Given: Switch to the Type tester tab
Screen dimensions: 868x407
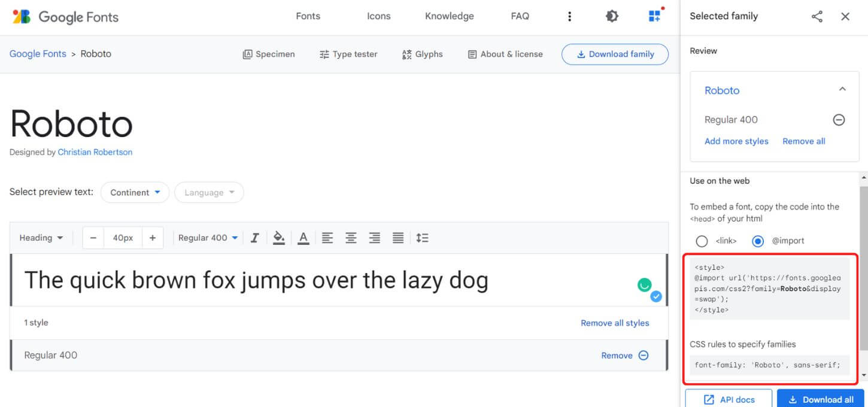Looking at the screenshot, I should (348, 54).
